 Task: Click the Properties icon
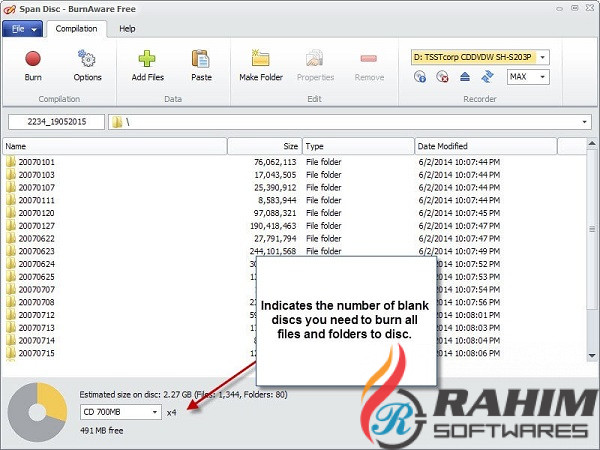click(315, 58)
